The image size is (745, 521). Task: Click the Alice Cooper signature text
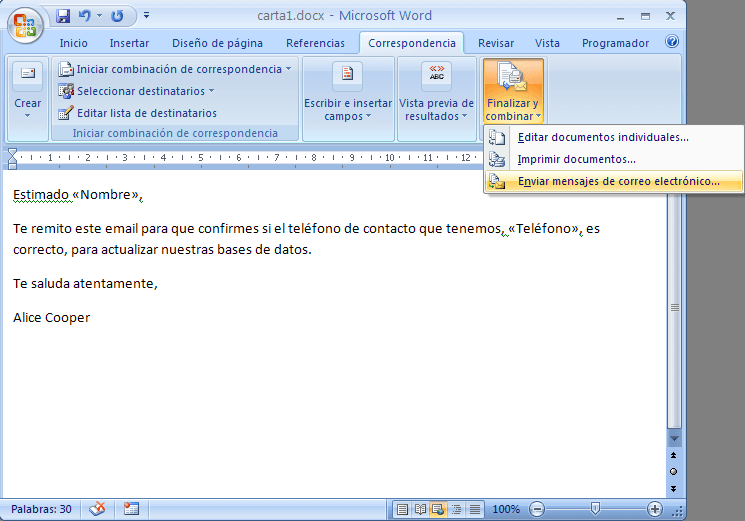point(51,318)
